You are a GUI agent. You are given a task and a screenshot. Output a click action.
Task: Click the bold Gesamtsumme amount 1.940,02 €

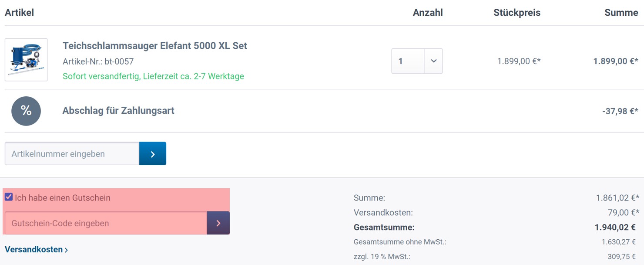click(615, 227)
